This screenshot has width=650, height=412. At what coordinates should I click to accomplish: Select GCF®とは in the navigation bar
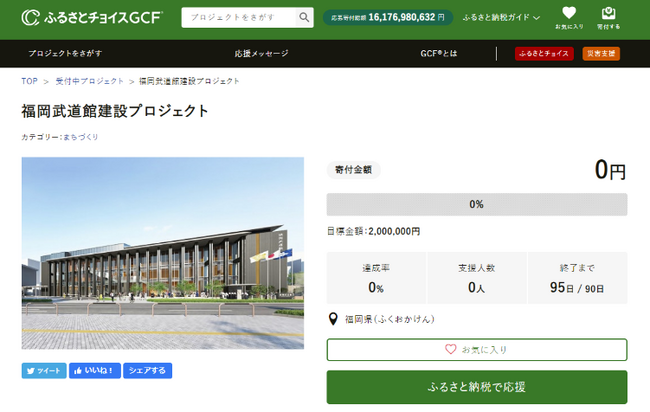click(439, 53)
